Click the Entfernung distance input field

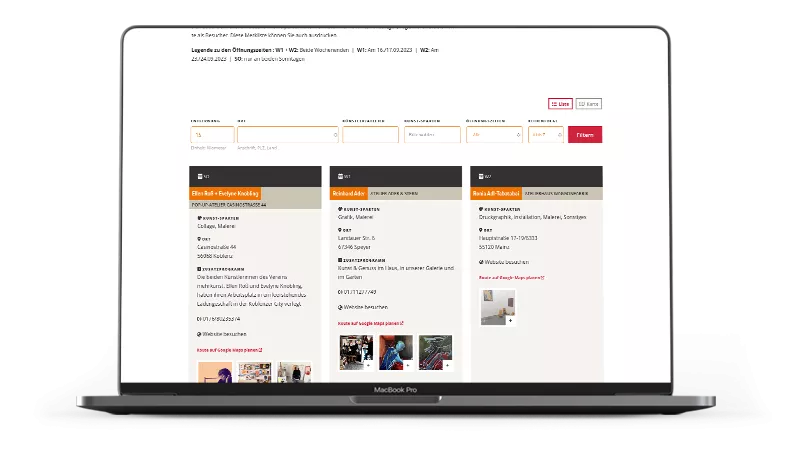click(x=211, y=135)
